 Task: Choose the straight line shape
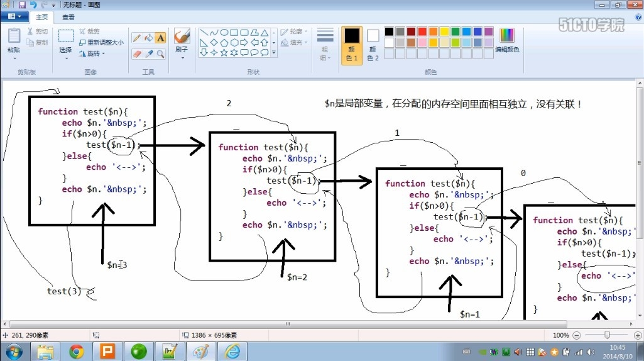point(204,33)
